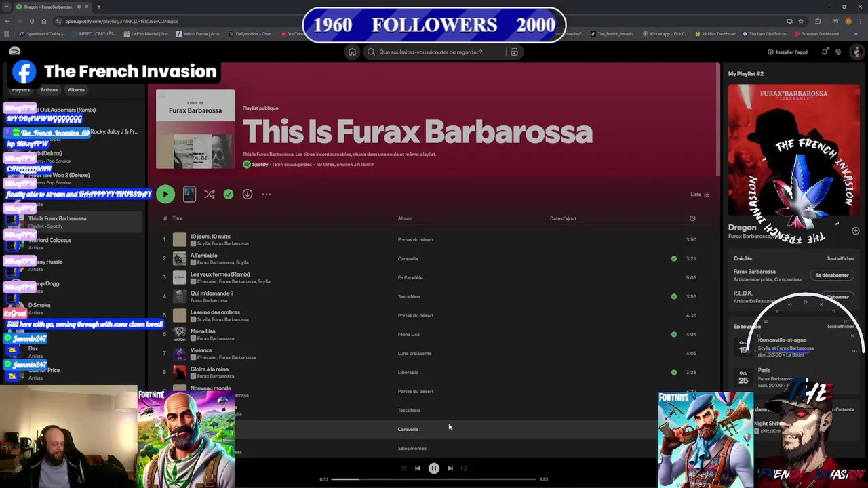The width and height of the screenshot is (868, 488).
Task: Select track 'Violence'
Action: point(201,350)
